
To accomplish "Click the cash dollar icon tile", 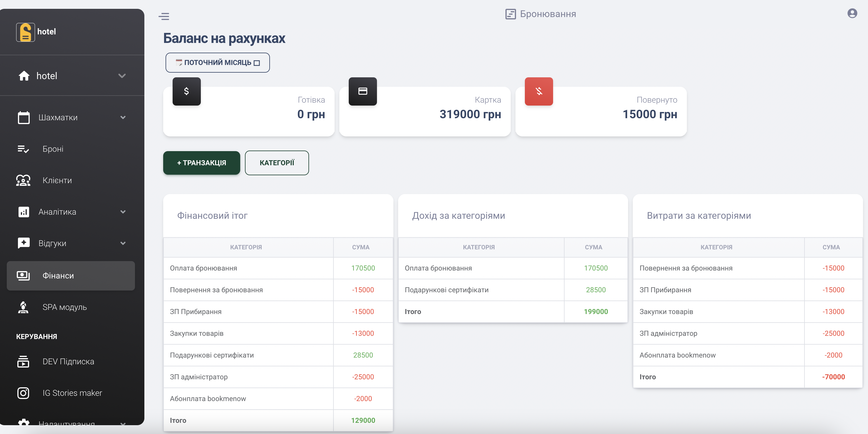I will pos(186,91).
